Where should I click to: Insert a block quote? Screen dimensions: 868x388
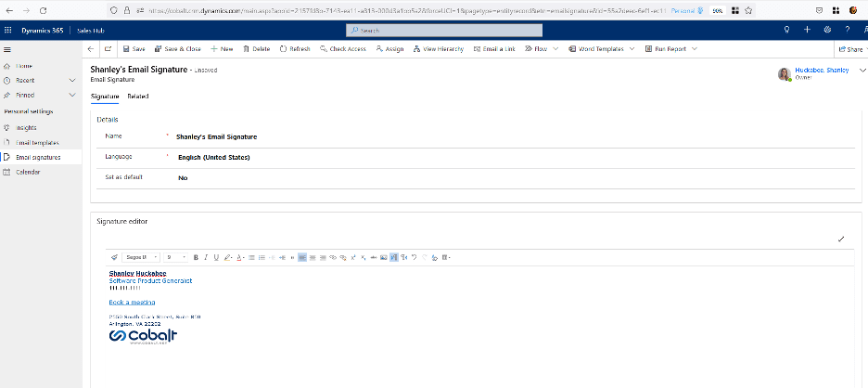click(292, 257)
